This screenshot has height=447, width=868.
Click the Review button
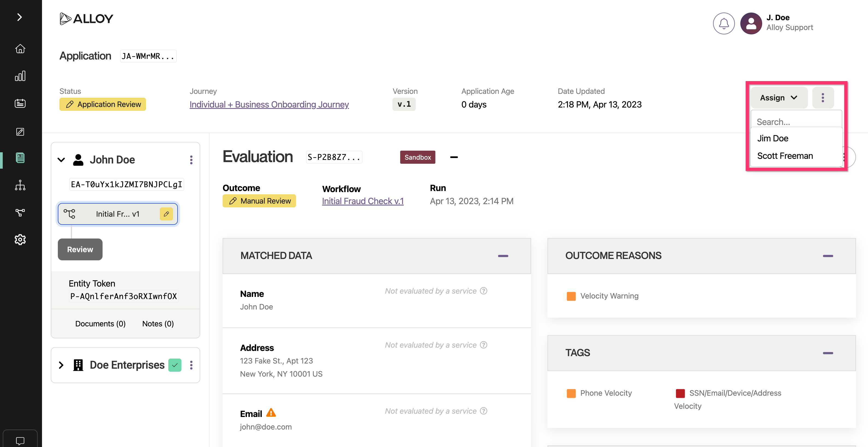pyautogui.click(x=80, y=249)
